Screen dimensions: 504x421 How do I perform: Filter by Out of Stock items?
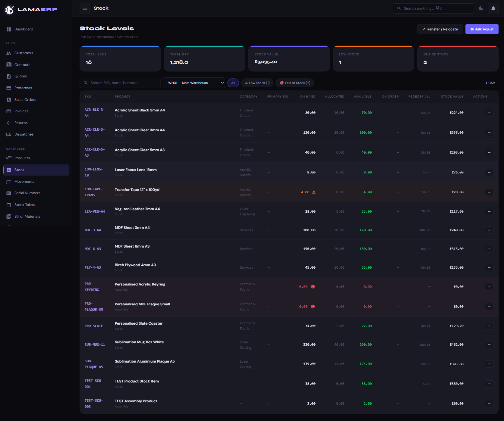[295, 83]
